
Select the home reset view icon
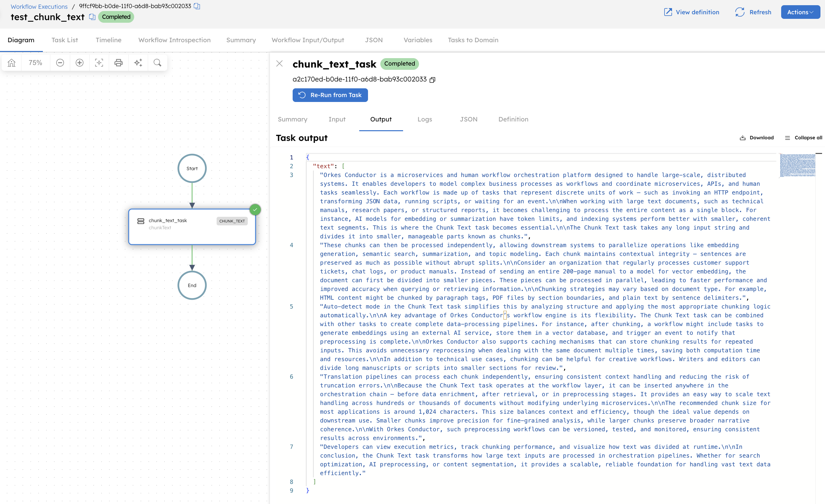[x=11, y=63]
